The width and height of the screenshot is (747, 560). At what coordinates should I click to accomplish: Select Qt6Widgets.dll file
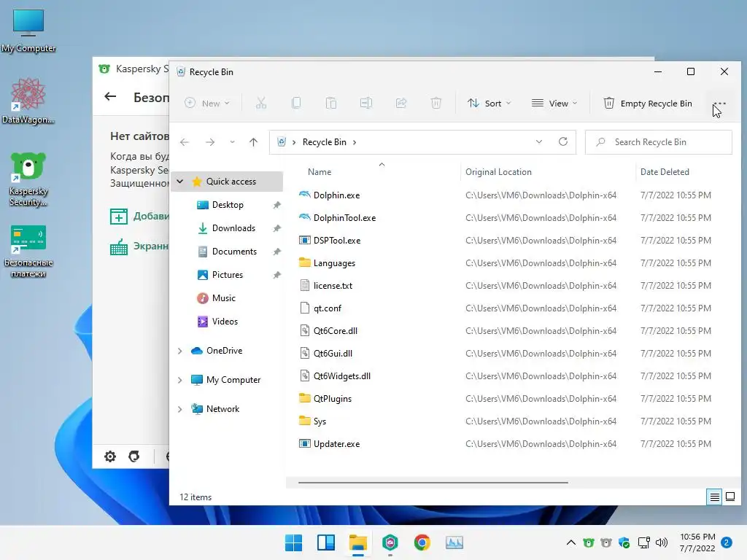pyautogui.click(x=341, y=376)
